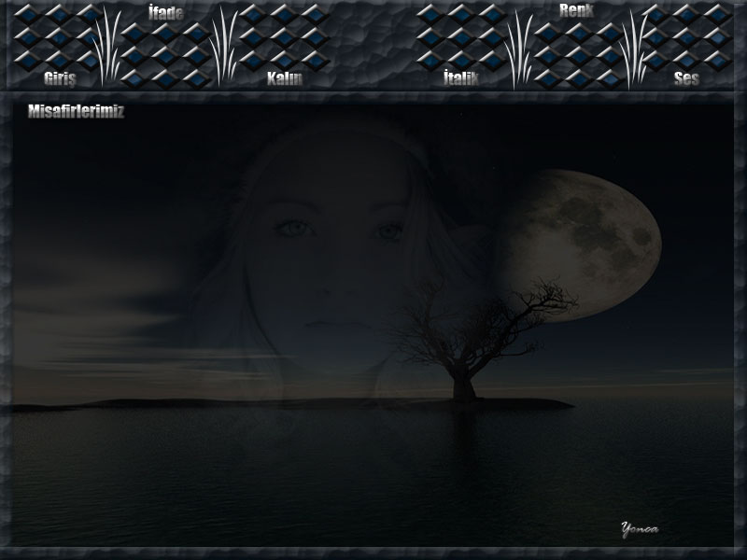Click the Giriş label
The height and width of the screenshot is (560, 747).
click(x=59, y=78)
